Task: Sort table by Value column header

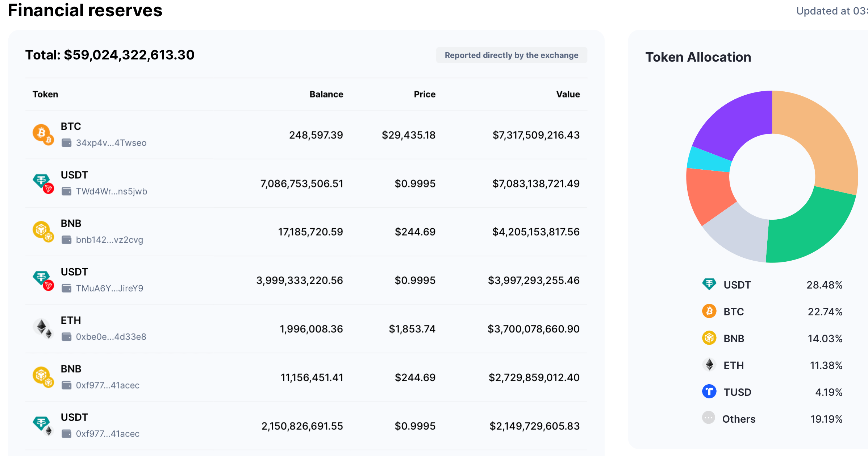Action: pyautogui.click(x=568, y=94)
